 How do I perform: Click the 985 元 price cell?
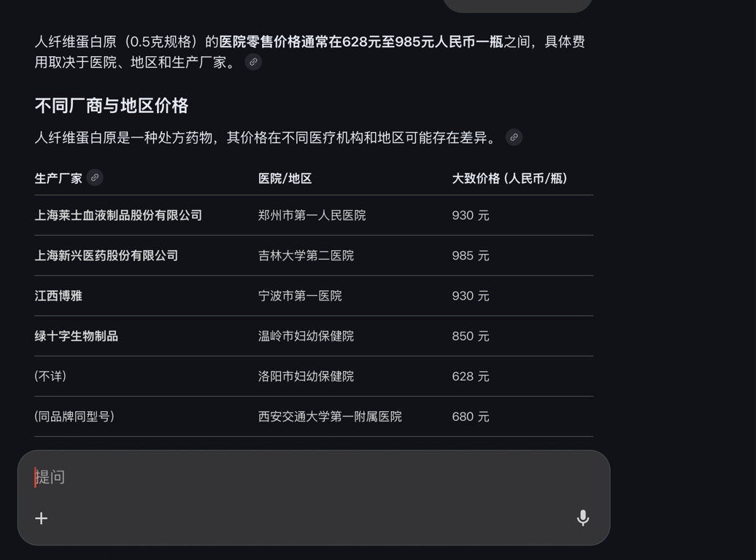(x=471, y=255)
